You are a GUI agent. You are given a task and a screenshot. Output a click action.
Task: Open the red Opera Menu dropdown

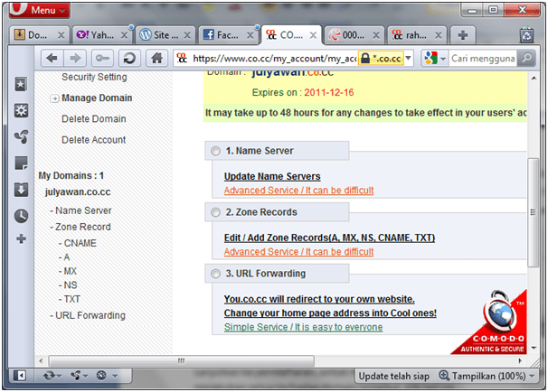pos(42,11)
